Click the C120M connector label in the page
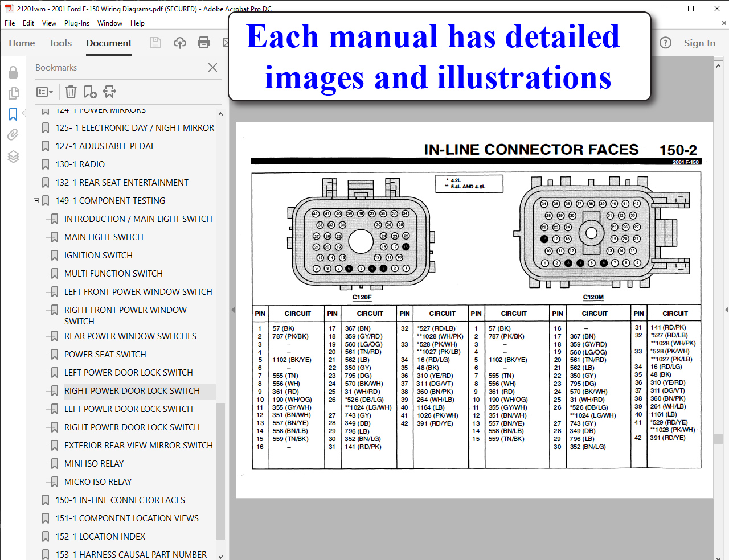 593,297
